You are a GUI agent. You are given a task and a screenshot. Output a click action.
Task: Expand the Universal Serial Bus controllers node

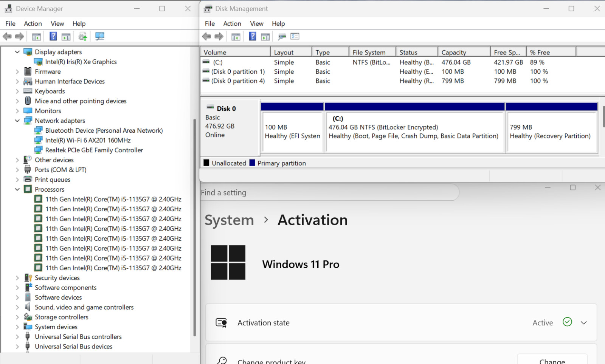[x=17, y=336]
